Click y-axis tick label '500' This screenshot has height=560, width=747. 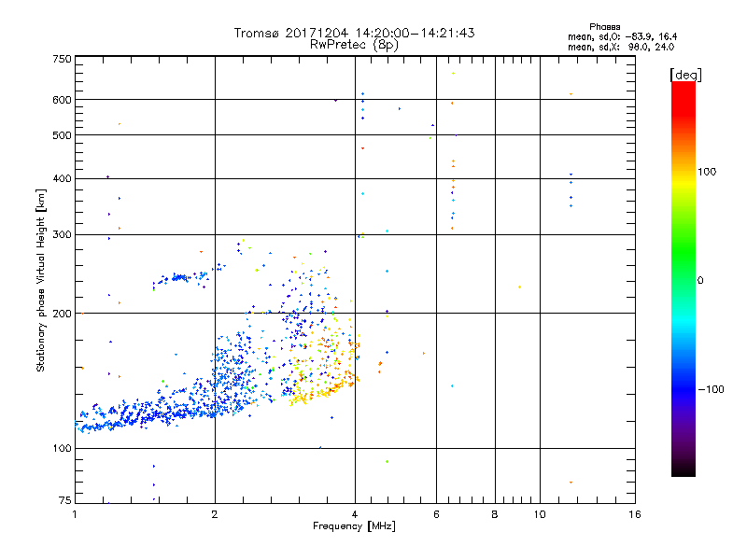(x=62, y=134)
